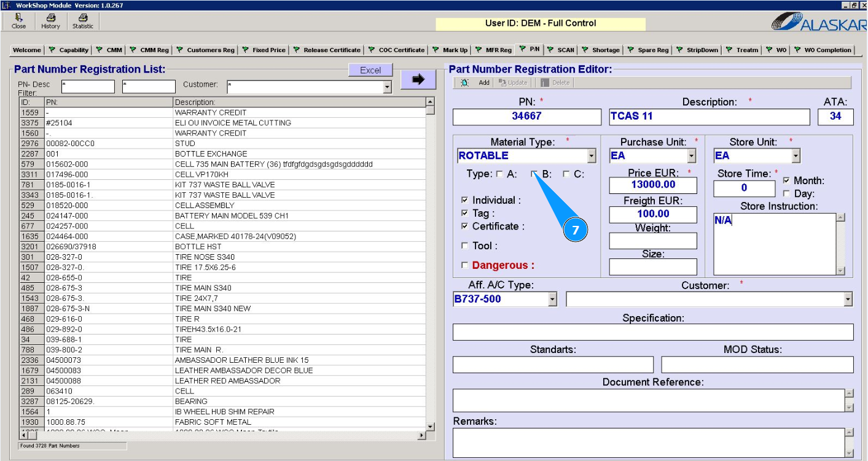Click the Close toolbar icon
868x461 pixels.
click(x=18, y=18)
